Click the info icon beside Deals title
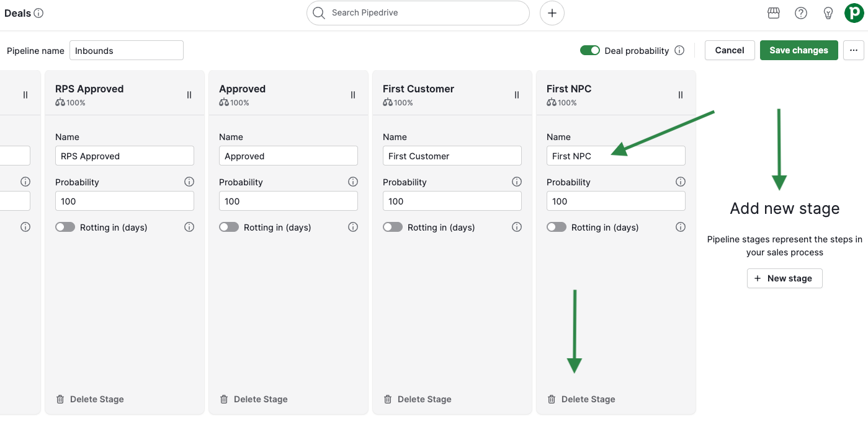The image size is (868, 424). coord(39,13)
